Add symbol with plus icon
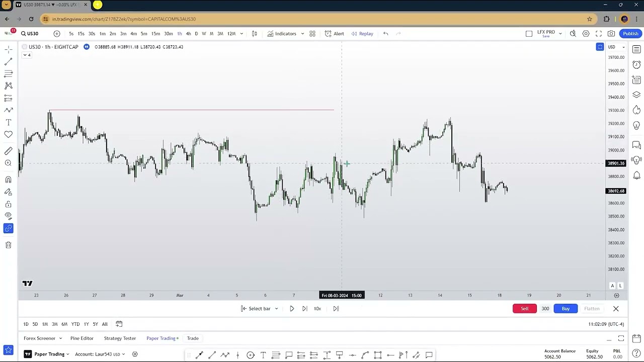The image size is (644, 362). pos(57,34)
